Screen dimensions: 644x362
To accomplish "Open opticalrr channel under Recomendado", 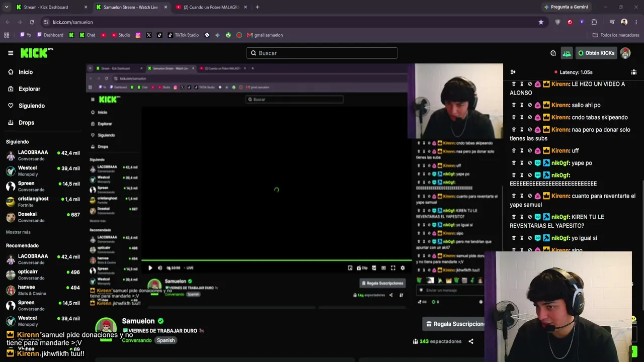I will (43, 275).
